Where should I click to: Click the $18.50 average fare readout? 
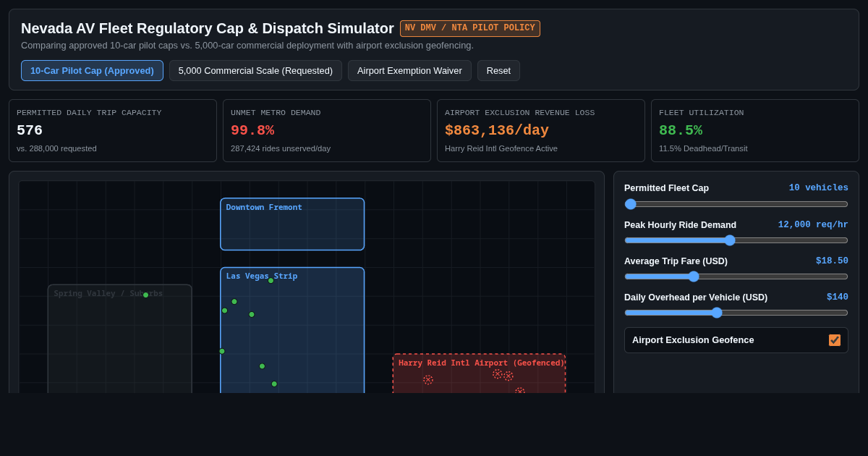click(x=832, y=261)
